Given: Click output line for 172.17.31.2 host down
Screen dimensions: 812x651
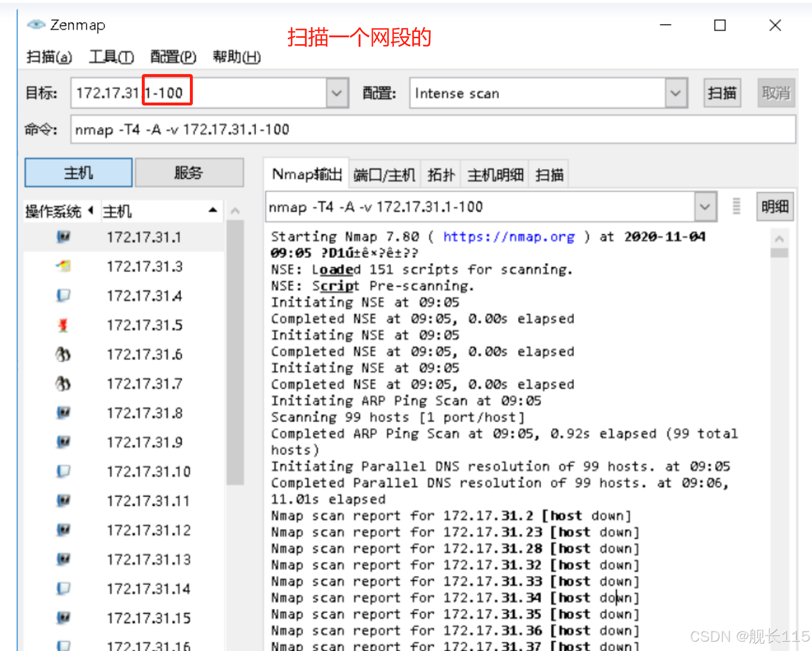Looking at the screenshot, I should [x=451, y=516].
